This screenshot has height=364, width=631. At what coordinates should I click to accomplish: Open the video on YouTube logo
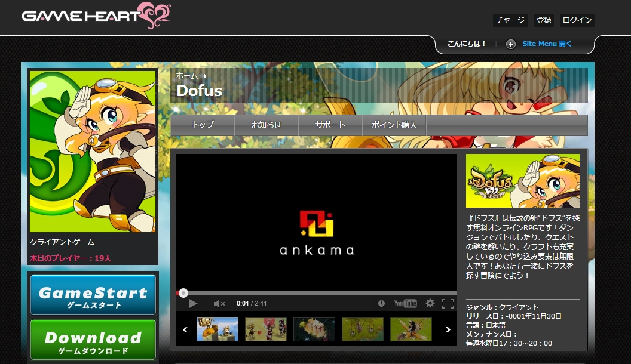coord(405,303)
